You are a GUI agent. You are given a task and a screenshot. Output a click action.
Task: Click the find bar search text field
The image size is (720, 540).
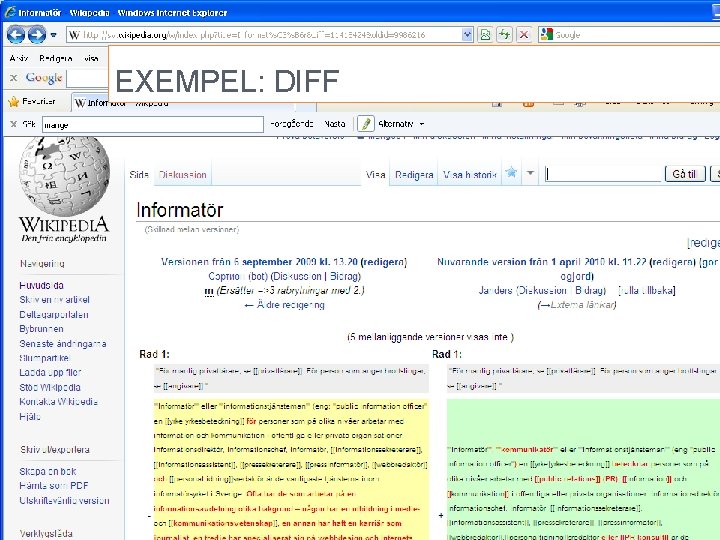153,124
